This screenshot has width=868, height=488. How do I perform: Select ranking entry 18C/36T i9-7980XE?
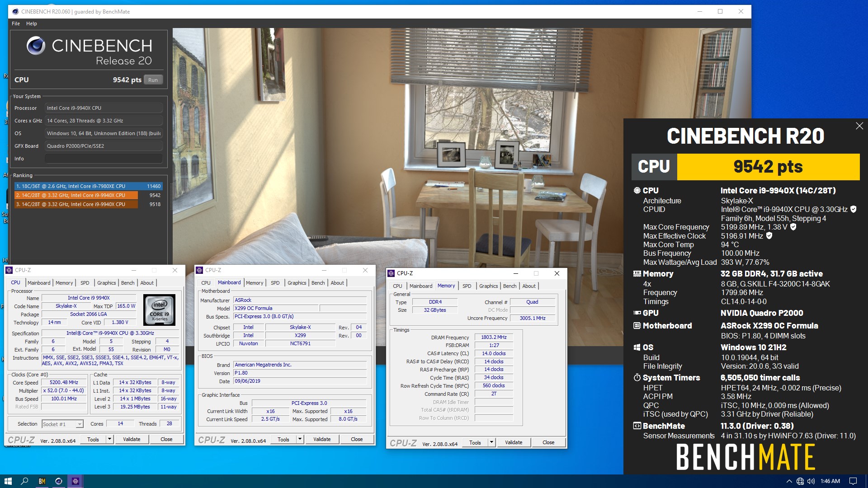(x=88, y=186)
